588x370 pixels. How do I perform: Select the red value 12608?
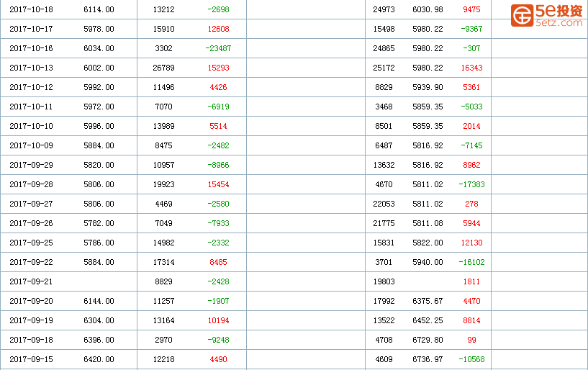tap(218, 29)
